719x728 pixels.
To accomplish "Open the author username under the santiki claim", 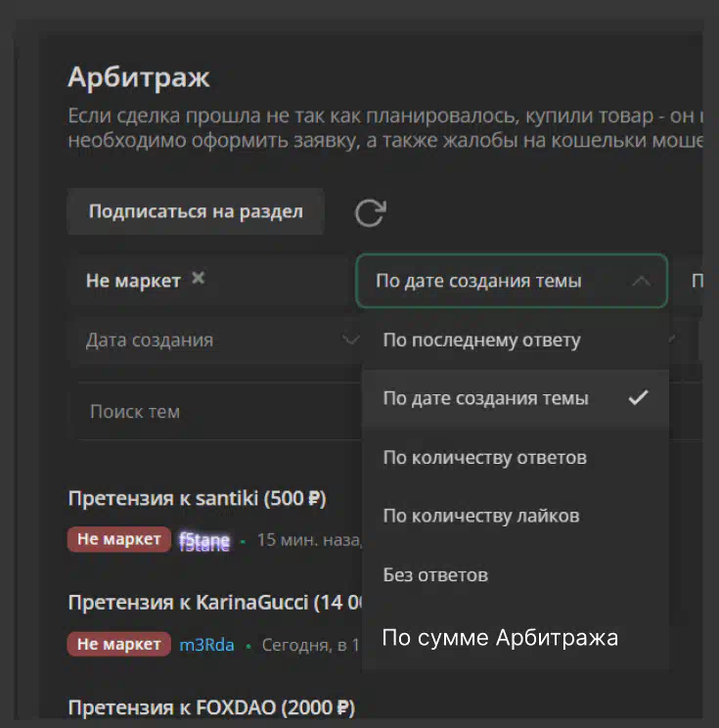I will click(203, 540).
